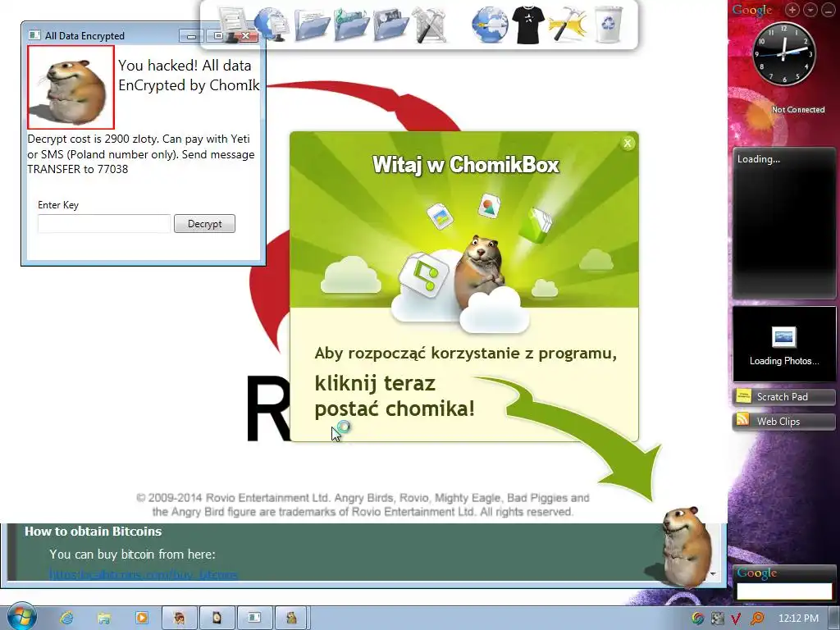Image resolution: width=840 pixels, height=630 pixels.
Task: Click the All Data Encrypted title bar icon
Action: pos(34,35)
